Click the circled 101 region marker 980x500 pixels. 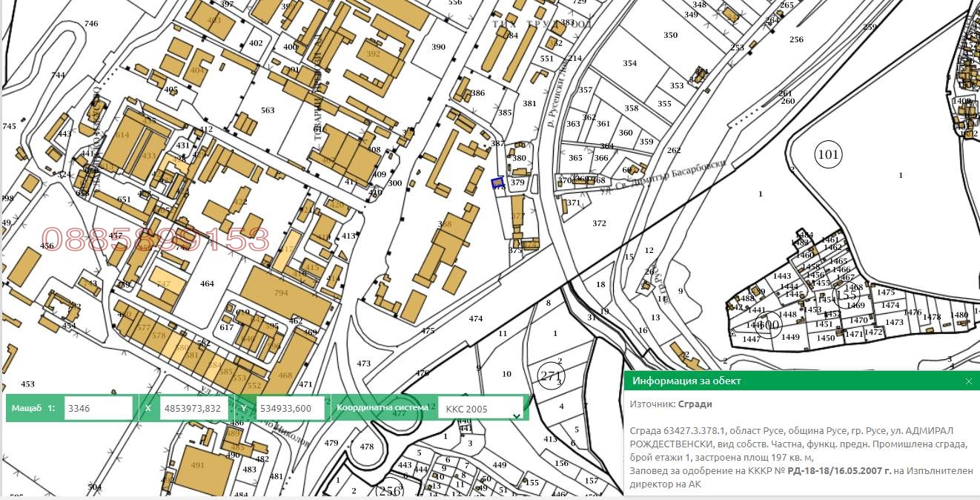pos(827,154)
